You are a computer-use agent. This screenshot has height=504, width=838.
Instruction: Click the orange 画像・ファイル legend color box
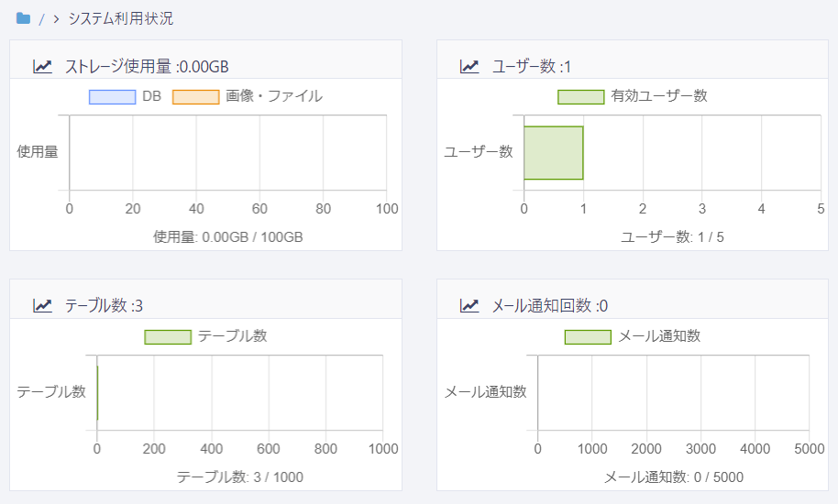click(x=195, y=97)
